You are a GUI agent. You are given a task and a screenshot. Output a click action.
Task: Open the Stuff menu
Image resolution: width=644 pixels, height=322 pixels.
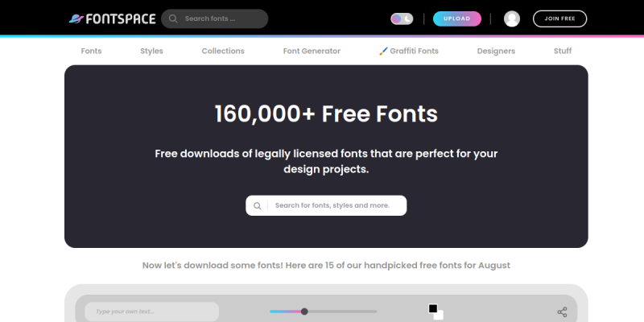[x=563, y=51]
